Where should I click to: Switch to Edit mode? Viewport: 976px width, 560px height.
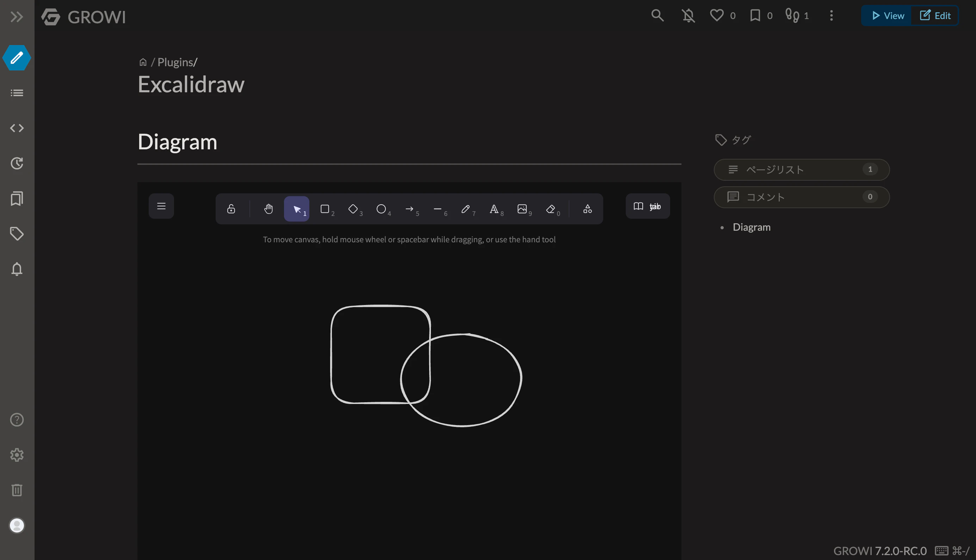(x=935, y=15)
